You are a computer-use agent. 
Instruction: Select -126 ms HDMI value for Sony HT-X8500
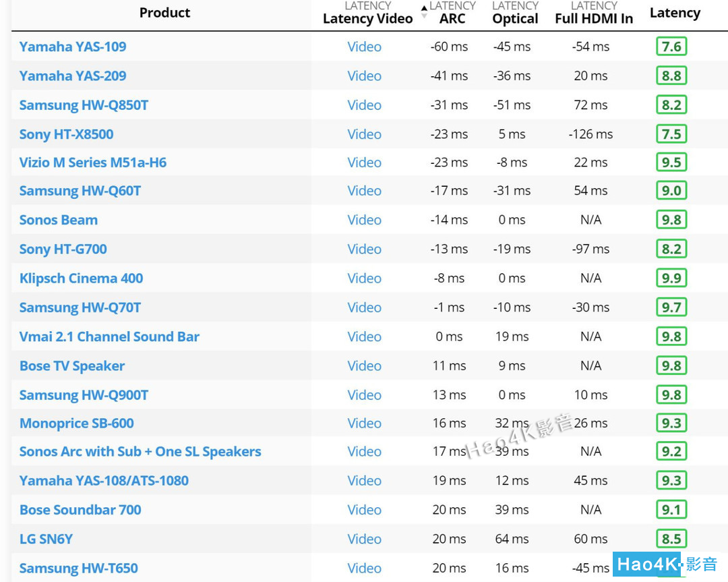coord(590,134)
